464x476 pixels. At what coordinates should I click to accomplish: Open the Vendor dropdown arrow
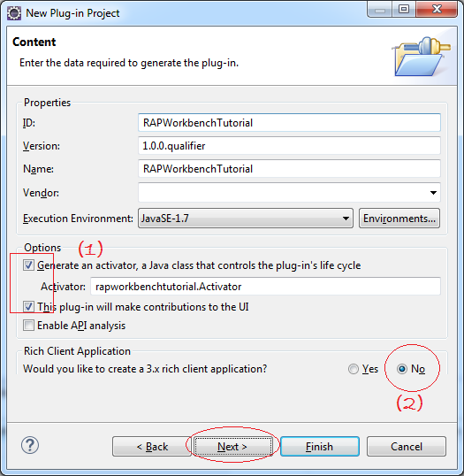433,193
